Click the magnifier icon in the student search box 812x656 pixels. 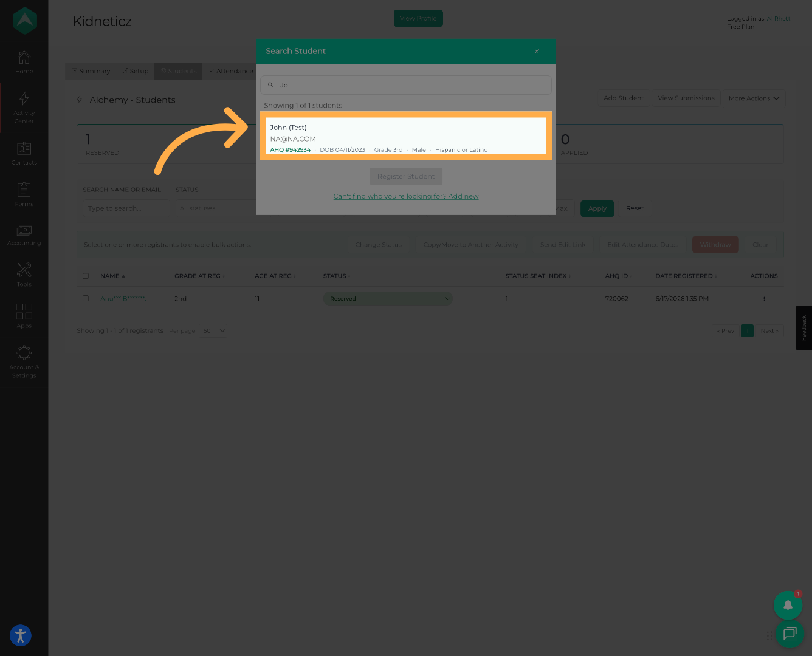(x=271, y=85)
